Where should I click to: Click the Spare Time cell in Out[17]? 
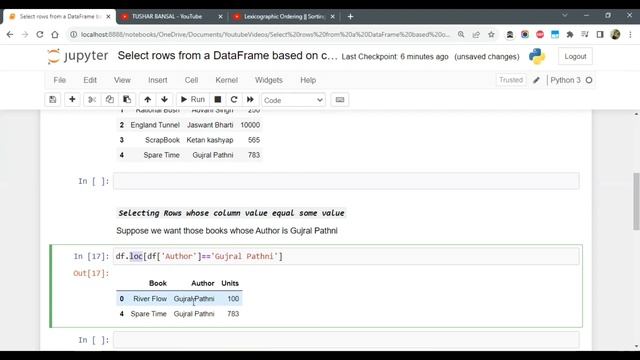point(148,314)
